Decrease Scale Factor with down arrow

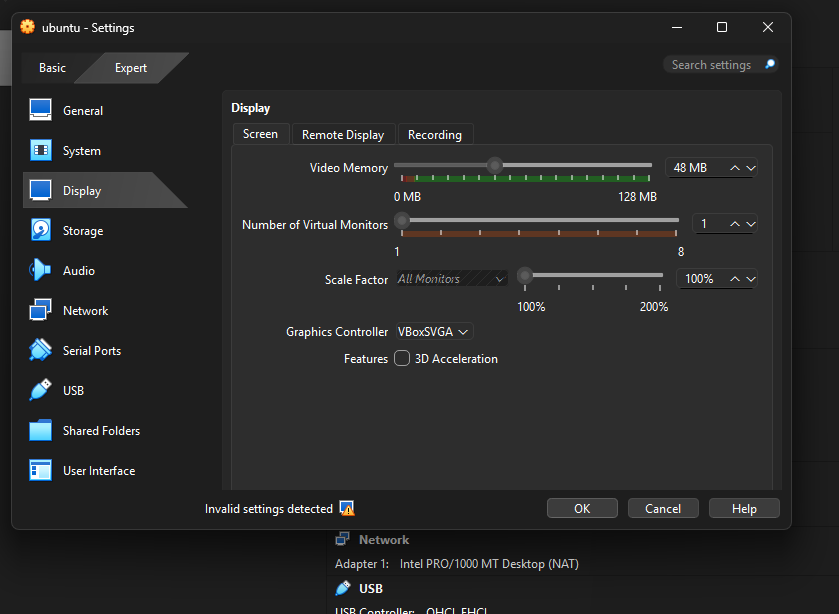[x=751, y=279]
